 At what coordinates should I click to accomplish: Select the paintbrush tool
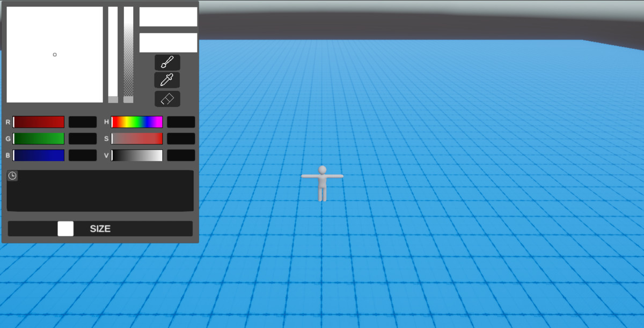click(x=167, y=62)
